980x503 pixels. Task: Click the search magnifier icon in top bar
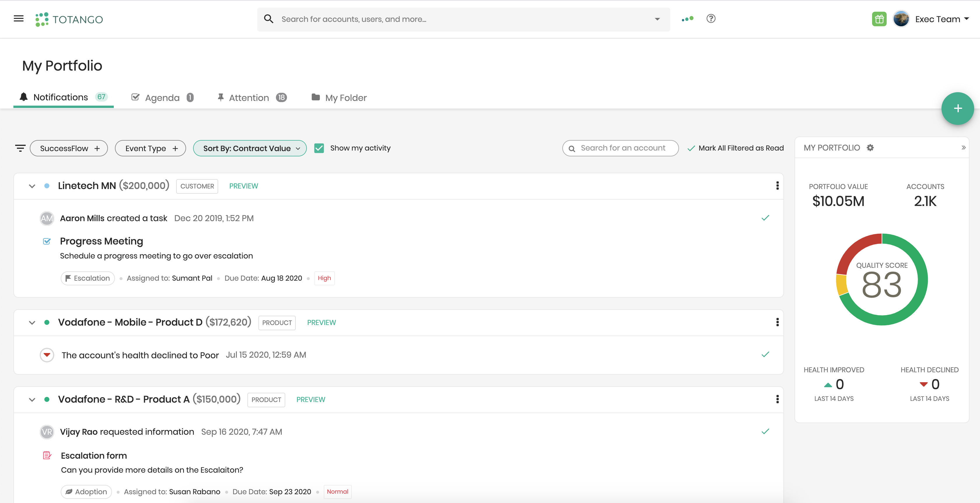(x=269, y=19)
